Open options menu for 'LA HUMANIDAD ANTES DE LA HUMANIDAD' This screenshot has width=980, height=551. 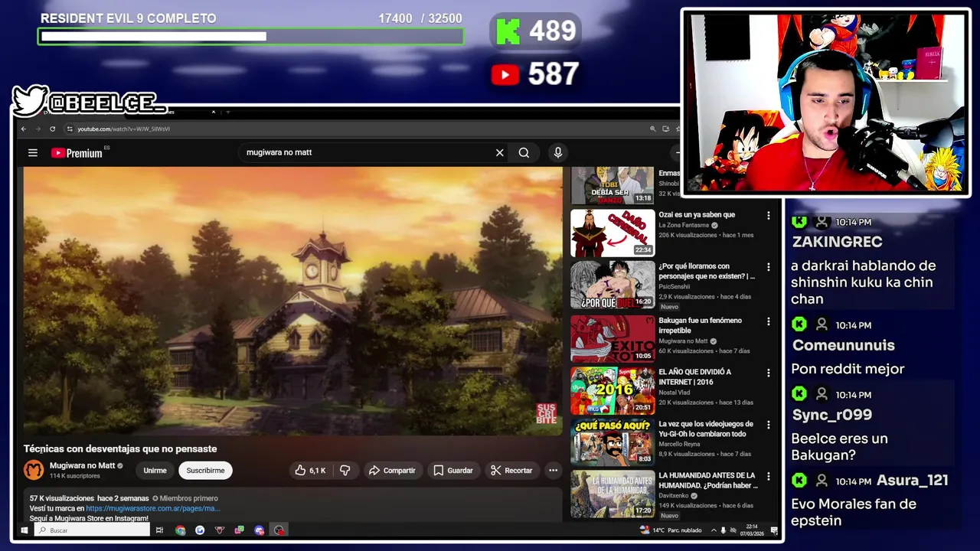pyautogui.click(x=769, y=476)
